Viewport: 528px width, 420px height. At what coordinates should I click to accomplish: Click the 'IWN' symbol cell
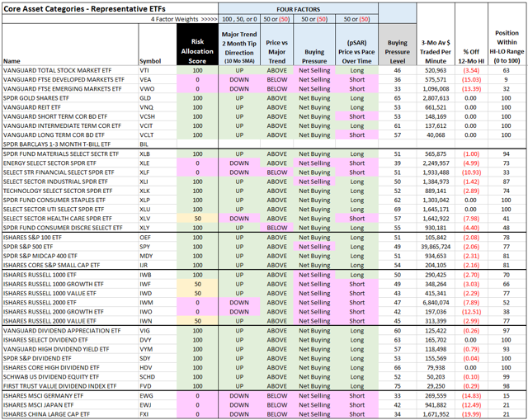(145, 321)
